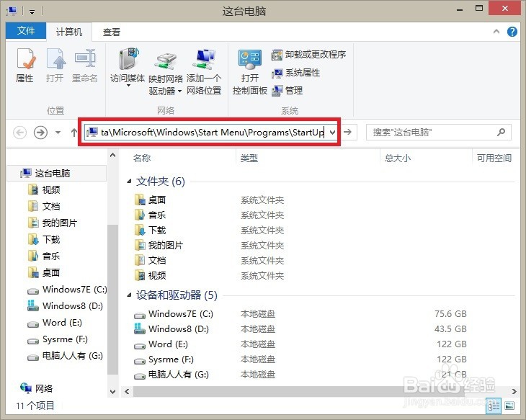The width and height of the screenshot is (526, 420).
Task: Select Windows8 (D:) in navigation pane
Action: coord(65,306)
